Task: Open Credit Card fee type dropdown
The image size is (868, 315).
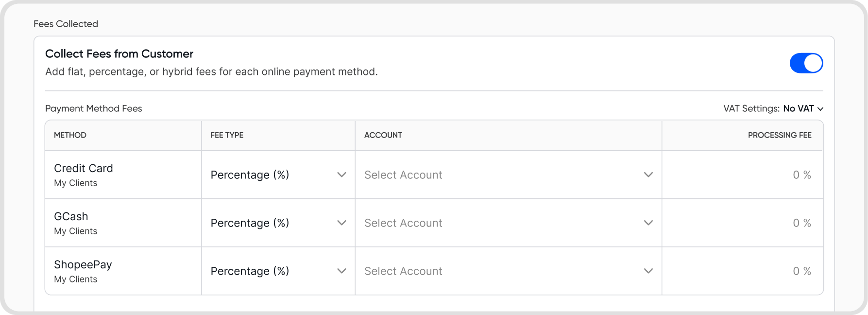Action: point(278,175)
